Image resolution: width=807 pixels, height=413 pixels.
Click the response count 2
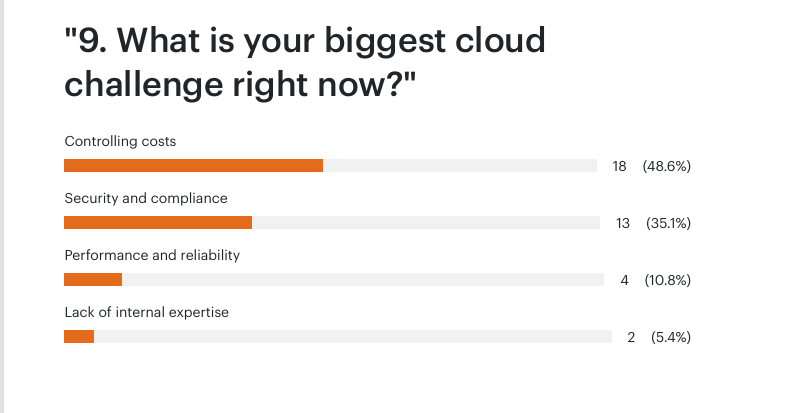[x=631, y=337]
